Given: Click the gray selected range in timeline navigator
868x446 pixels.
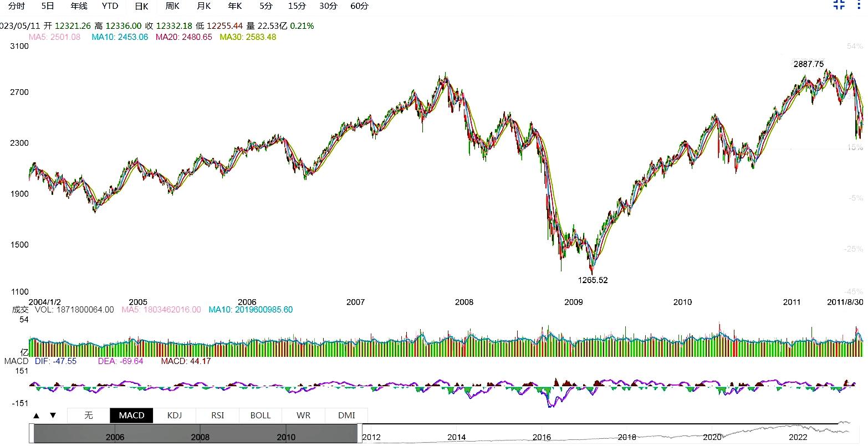Looking at the screenshot, I should point(195,433).
